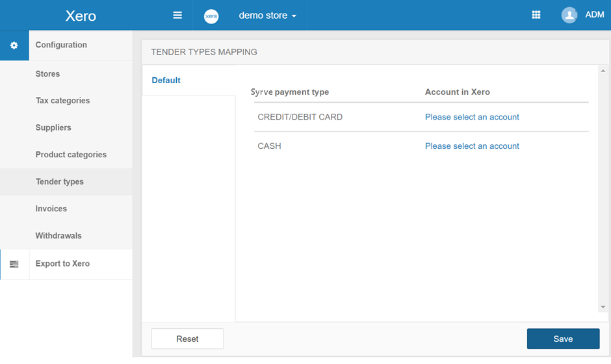This screenshot has width=611, height=364.
Task: Go to Tax categories section
Action: [x=62, y=101]
